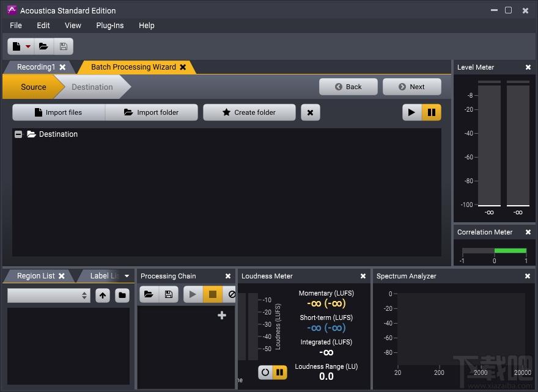Switch to the Recording1 tab
The height and width of the screenshot is (392, 538).
tap(36, 67)
